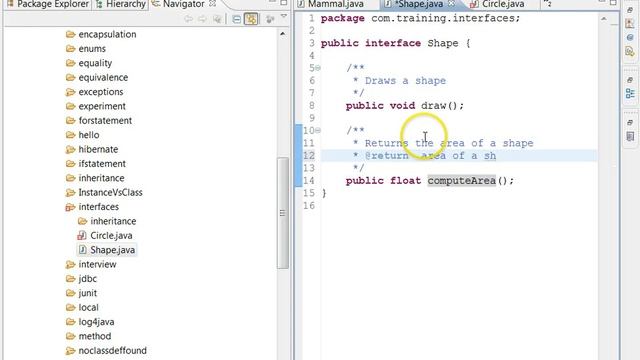Click line number 14 in the editor gutter

click(309, 180)
